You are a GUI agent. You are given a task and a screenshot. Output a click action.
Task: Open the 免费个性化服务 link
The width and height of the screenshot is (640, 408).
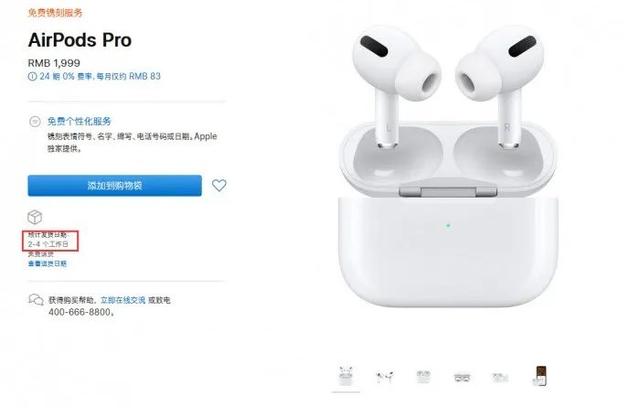(x=79, y=121)
